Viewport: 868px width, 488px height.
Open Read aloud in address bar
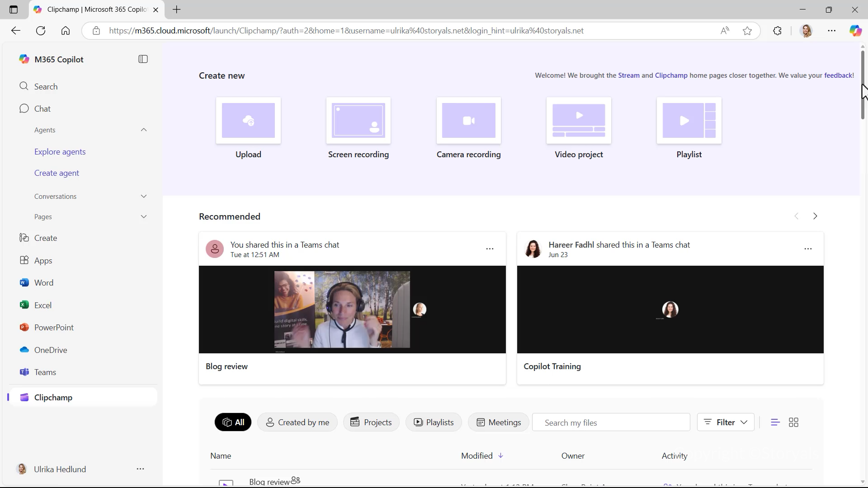coord(725,31)
